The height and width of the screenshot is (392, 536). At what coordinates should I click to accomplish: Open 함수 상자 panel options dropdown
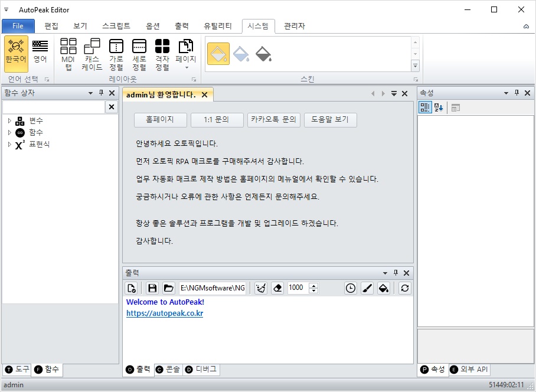point(90,93)
